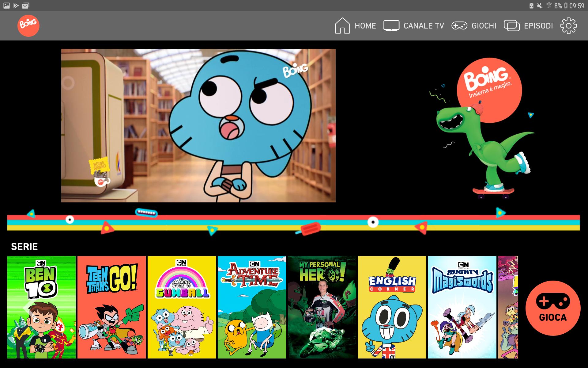This screenshot has height=368, width=588.
Task: Tap the battery indicator in status bar
Action: coord(565,6)
